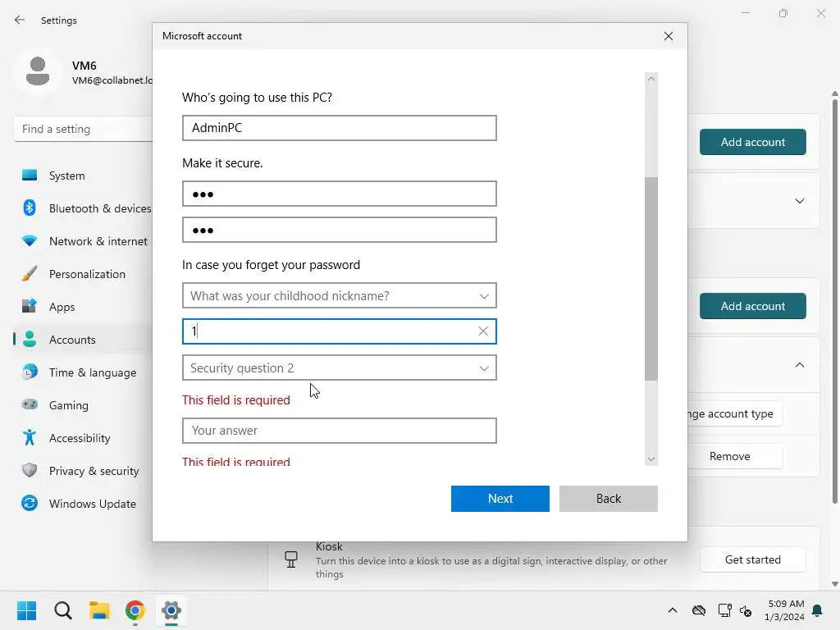840x630 pixels.
Task: Click Get started for Kiosk
Action: coord(753,559)
